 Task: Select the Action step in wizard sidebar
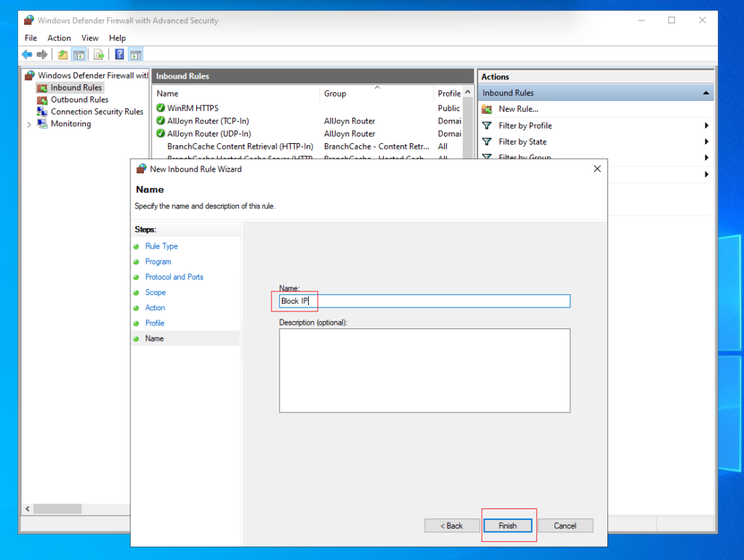point(155,307)
